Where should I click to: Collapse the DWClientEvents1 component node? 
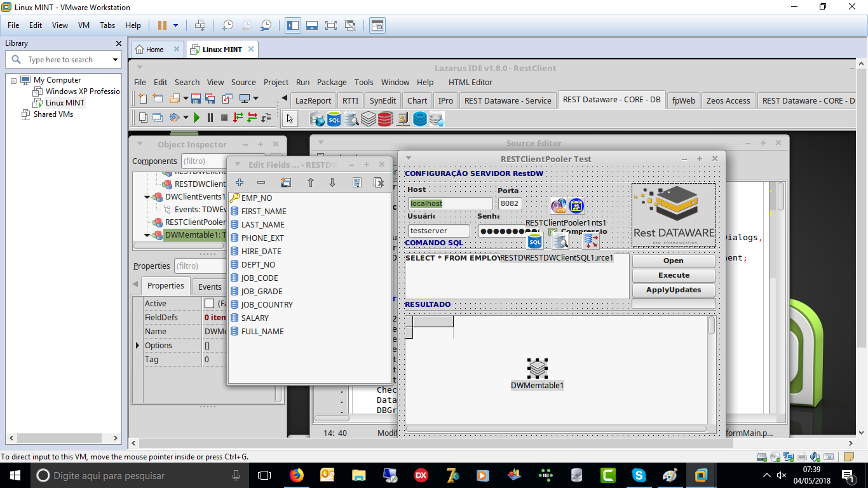click(x=147, y=197)
